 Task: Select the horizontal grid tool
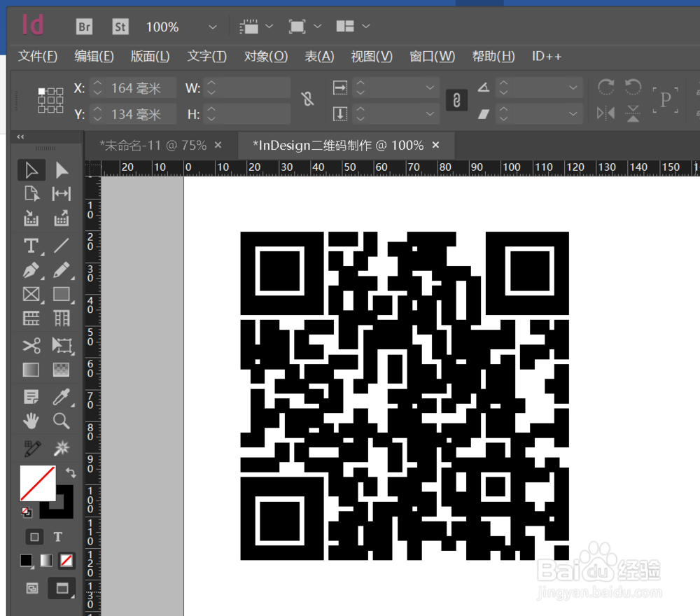point(31,318)
